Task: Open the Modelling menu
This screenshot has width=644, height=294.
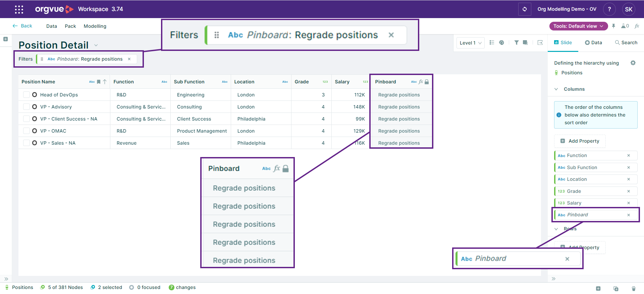Action: point(95,26)
